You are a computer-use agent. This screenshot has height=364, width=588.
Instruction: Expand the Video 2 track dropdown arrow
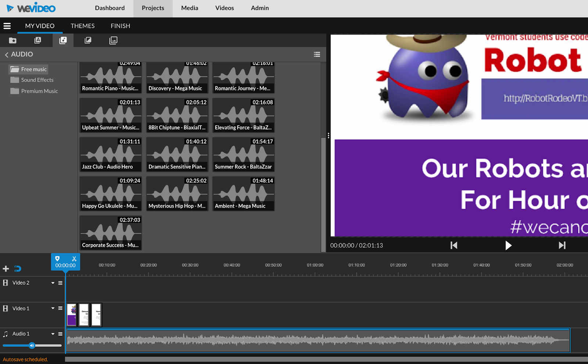[53, 283]
